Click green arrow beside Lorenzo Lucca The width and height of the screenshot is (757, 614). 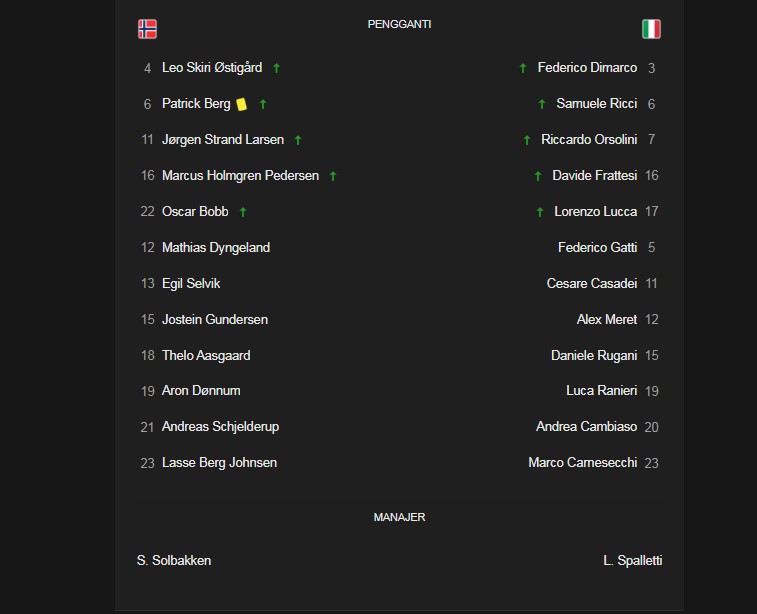click(540, 212)
